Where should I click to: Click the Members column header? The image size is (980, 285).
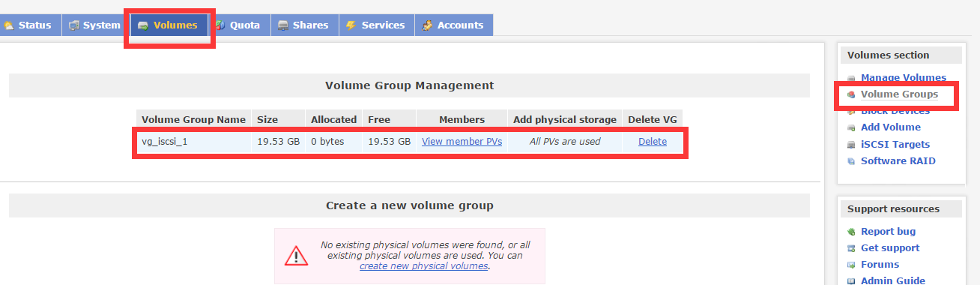462,119
